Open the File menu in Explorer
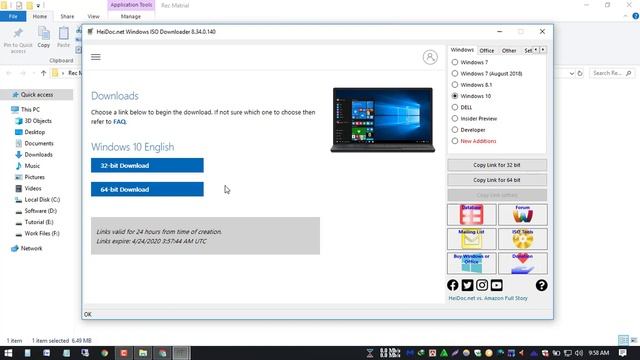640x360 pixels. pyautogui.click(x=13, y=16)
